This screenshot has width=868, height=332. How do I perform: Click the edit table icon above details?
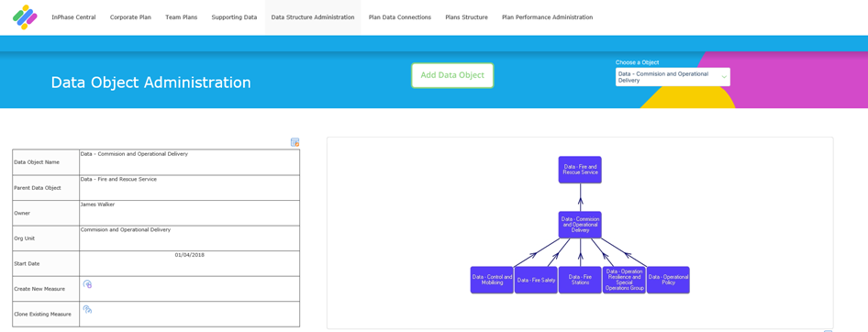[x=295, y=142]
